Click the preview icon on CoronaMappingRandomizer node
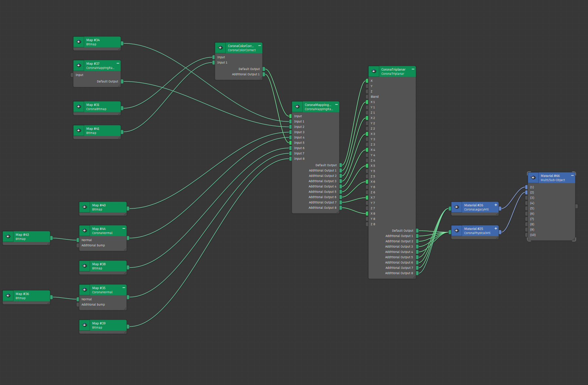 click(297, 107)
